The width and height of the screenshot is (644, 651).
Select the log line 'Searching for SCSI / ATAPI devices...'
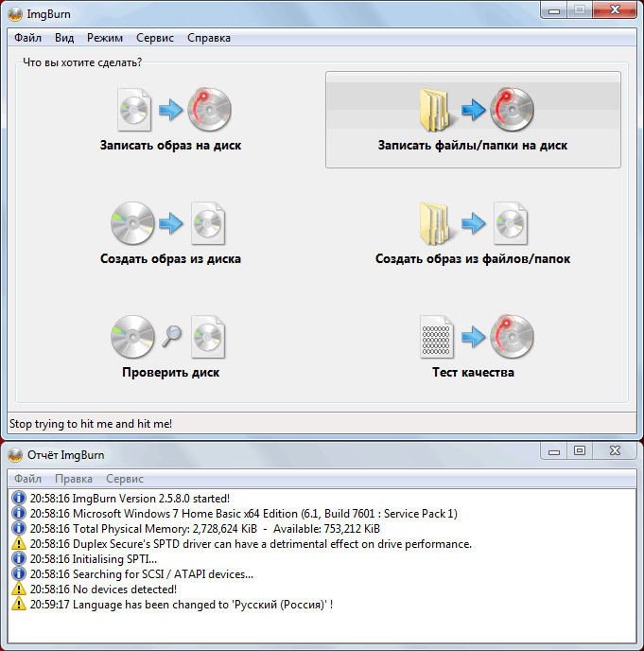(142, 573)
